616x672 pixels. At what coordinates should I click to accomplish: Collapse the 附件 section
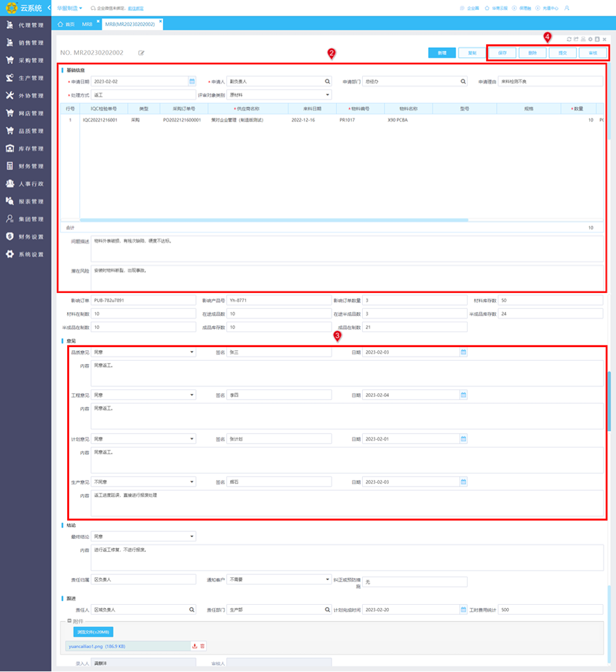(70, 620)
